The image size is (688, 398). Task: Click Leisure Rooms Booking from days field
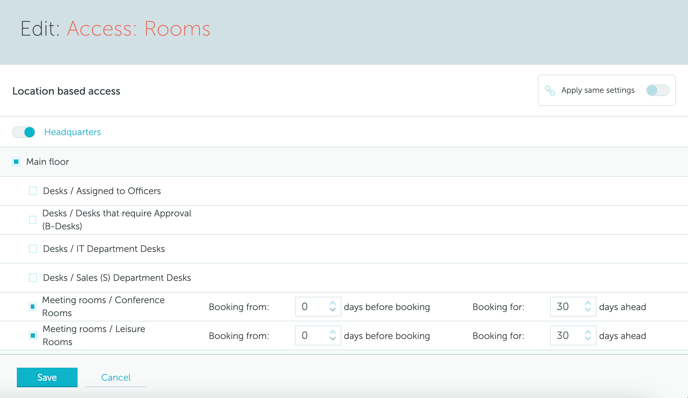pos(318,336)
